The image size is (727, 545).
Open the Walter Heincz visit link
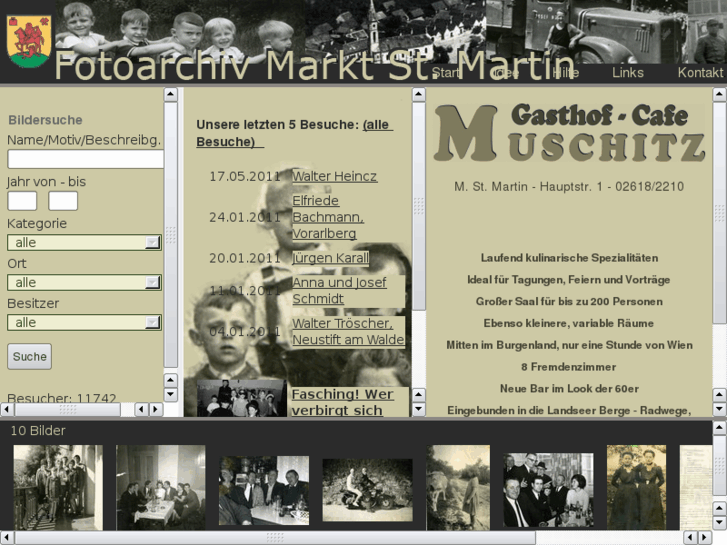click(334, 176)
